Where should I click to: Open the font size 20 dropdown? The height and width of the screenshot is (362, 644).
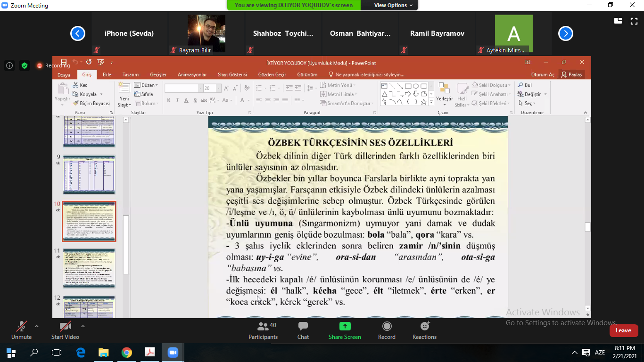218,88
